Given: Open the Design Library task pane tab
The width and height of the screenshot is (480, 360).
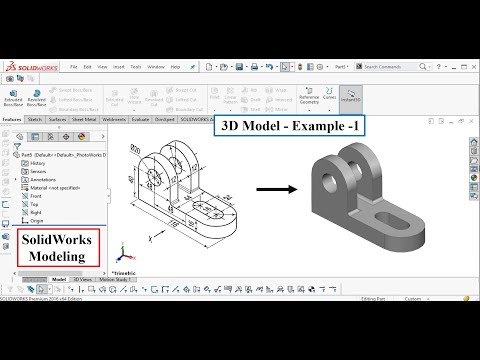Looking at the screenshot, I should coord(474,151).
